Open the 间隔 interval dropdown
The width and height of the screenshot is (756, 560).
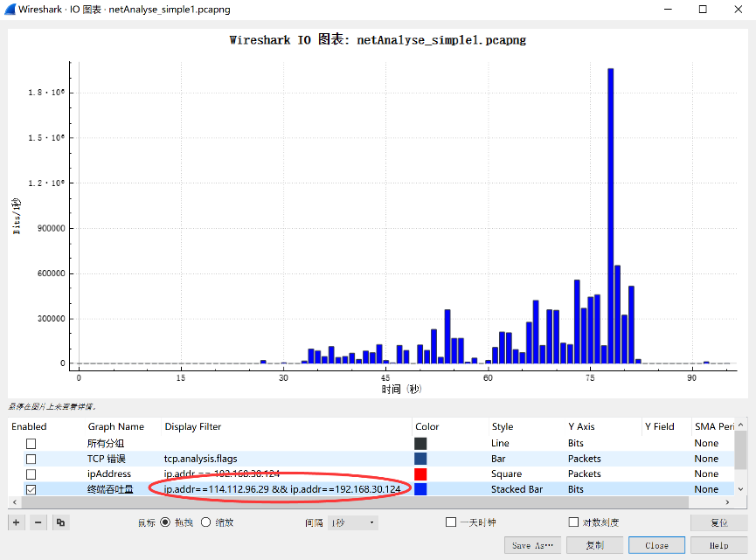click(353, 523)
